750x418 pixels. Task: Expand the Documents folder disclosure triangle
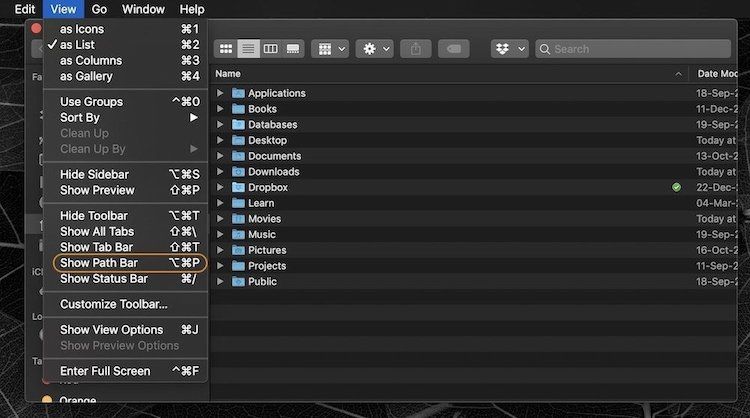[x=220, y=156]
